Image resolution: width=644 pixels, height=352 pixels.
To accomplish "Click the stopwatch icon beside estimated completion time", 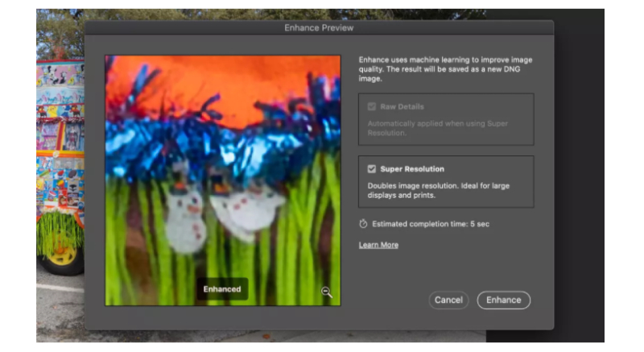I will coord(363,224).
